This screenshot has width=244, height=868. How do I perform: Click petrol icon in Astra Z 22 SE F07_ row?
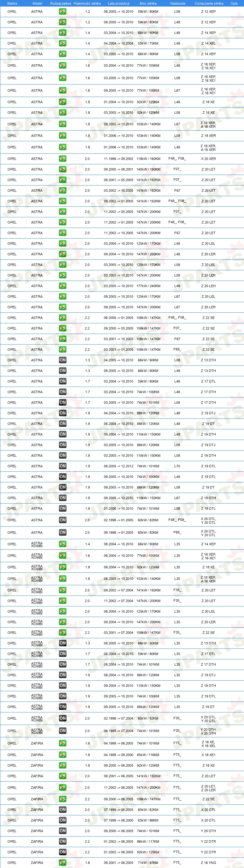point(63,328)
